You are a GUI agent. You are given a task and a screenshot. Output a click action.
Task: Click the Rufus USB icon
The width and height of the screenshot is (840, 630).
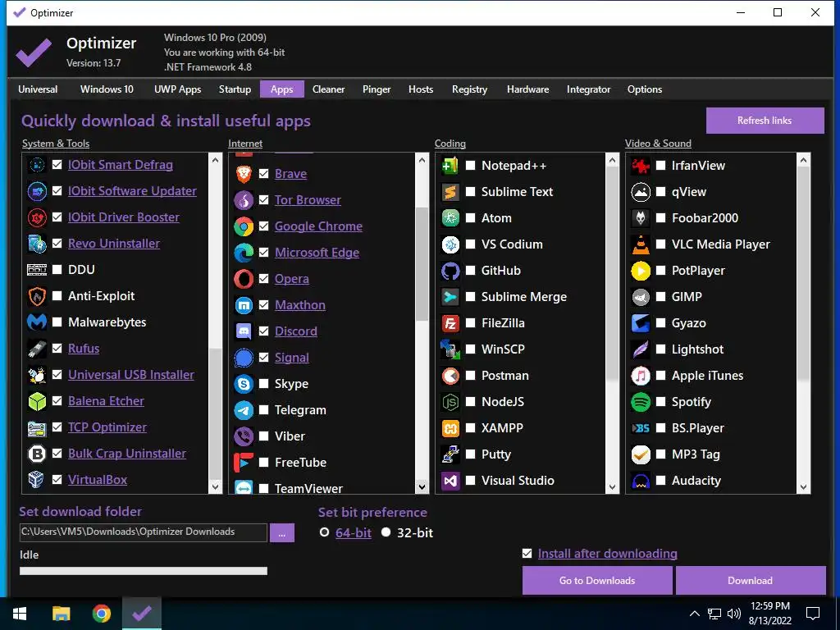(37, 349)
